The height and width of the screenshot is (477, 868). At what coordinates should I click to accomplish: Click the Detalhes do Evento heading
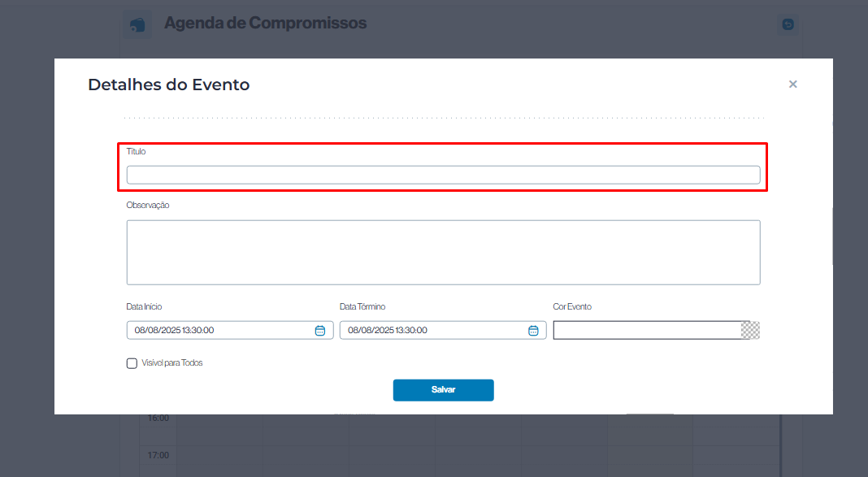coord(169,85)
